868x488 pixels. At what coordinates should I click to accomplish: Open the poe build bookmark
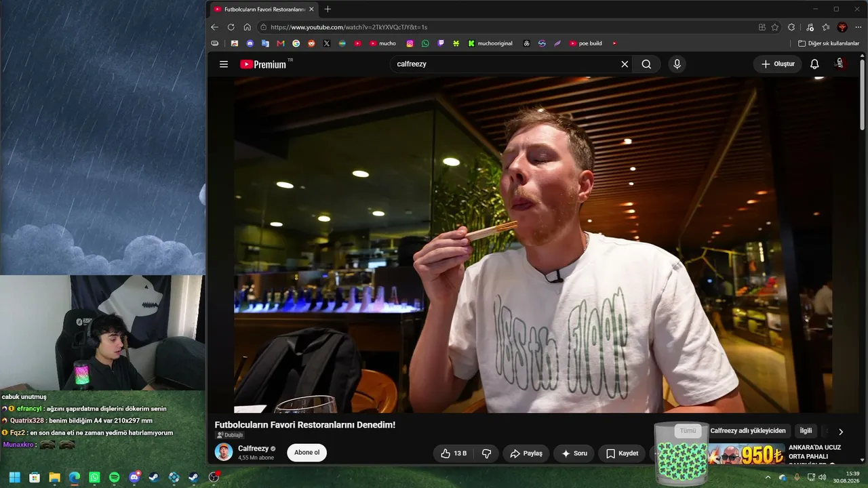pos(586,43)
